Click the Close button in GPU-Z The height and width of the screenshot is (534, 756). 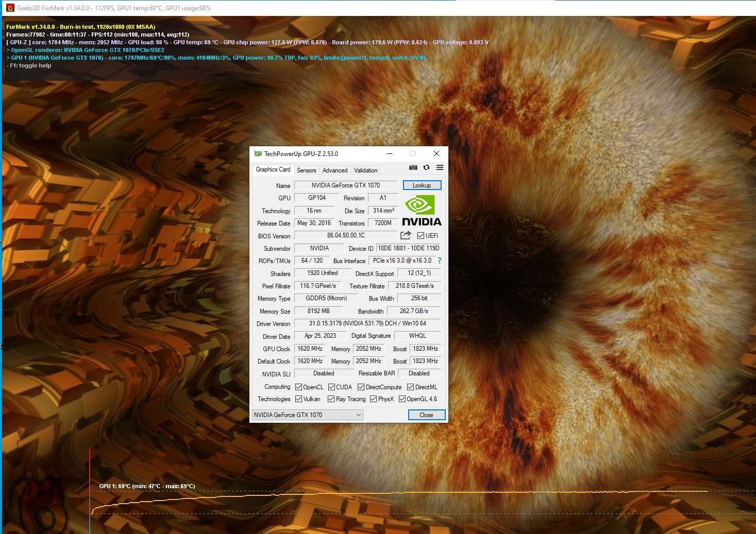pyautogui.click(x=426, y=415)
